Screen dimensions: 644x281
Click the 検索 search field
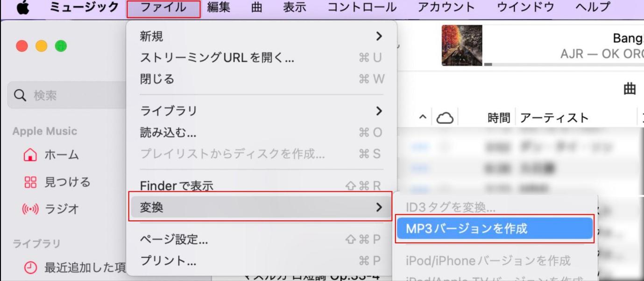[x=67, y=95]
